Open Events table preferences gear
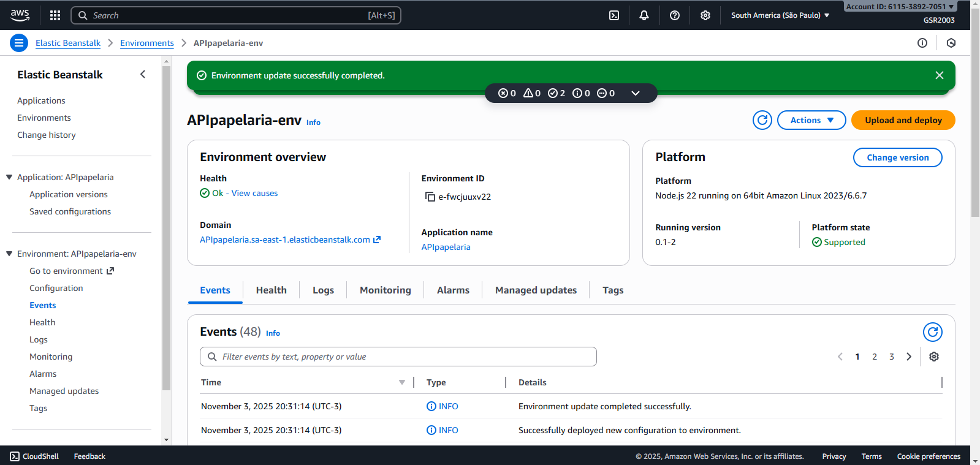Screen dimensions: 980x465 [934, 357]
